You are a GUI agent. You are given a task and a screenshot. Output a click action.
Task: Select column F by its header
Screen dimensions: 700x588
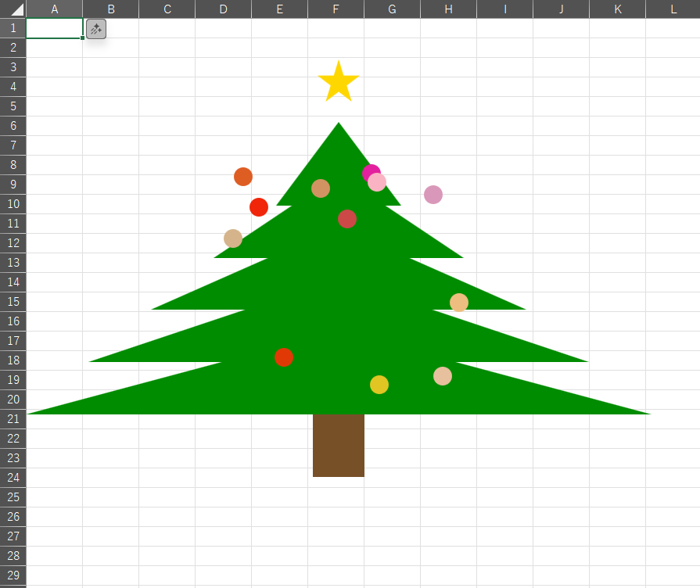pyautogui.click(x=336, y=9)
